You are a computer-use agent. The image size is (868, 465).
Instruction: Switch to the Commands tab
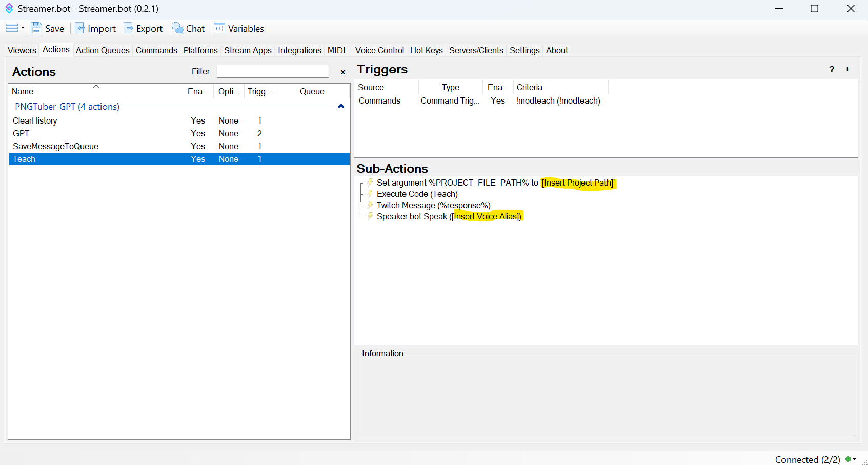coord(156,50)
